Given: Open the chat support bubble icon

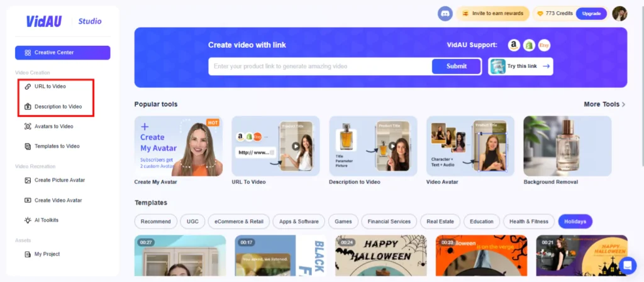Looking at the screenshot, I should 627,265.
